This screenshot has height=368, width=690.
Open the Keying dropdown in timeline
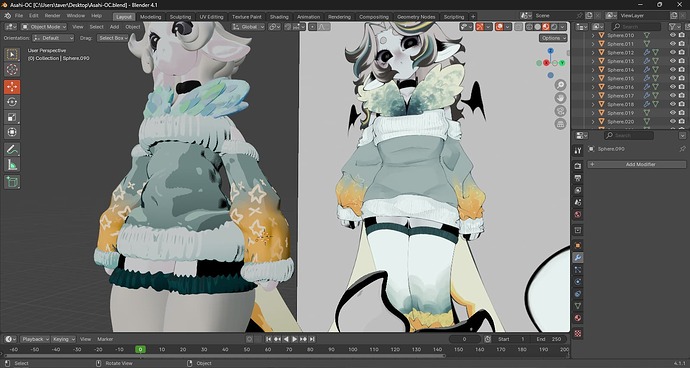tap(63, 339)
